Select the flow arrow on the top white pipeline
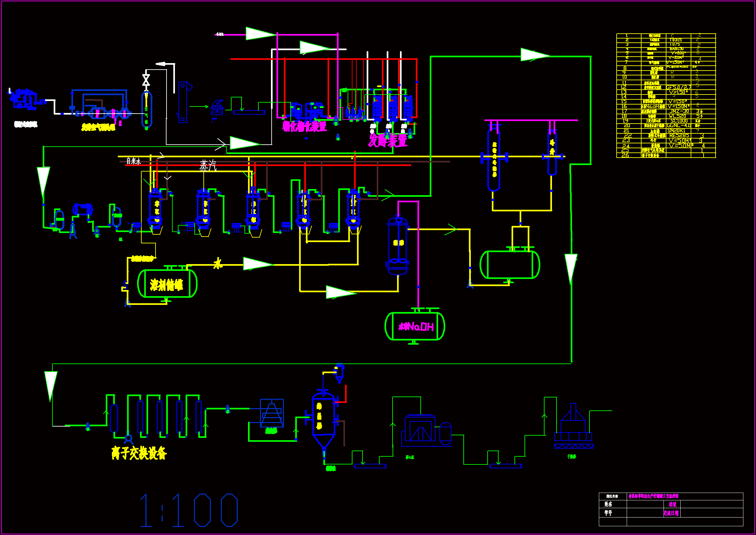The width and height of the screenshot is (756, 535). tap(315, 48)
